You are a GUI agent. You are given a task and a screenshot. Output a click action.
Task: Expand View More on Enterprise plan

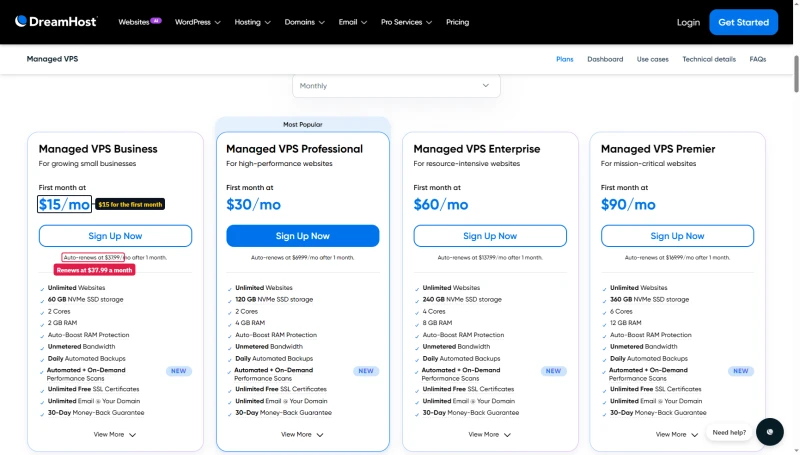tap(489, 435)
